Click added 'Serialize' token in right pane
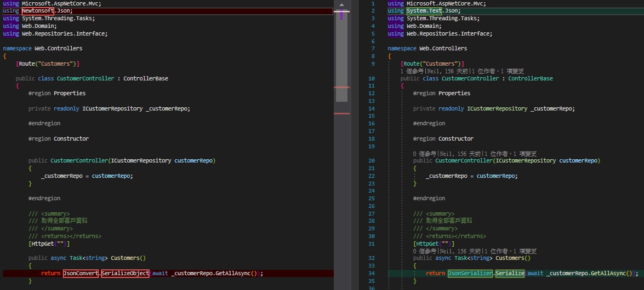 pyautogui.click(x=510, y=273)
